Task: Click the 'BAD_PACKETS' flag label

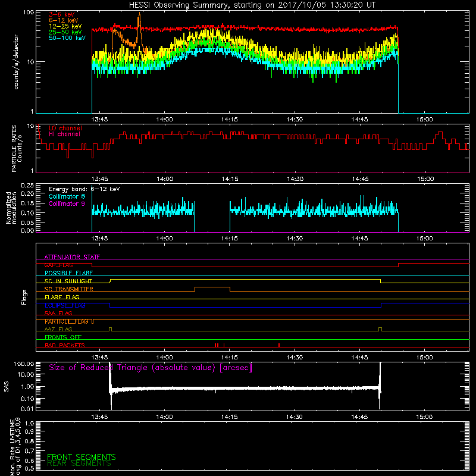Action: point(65,346)
